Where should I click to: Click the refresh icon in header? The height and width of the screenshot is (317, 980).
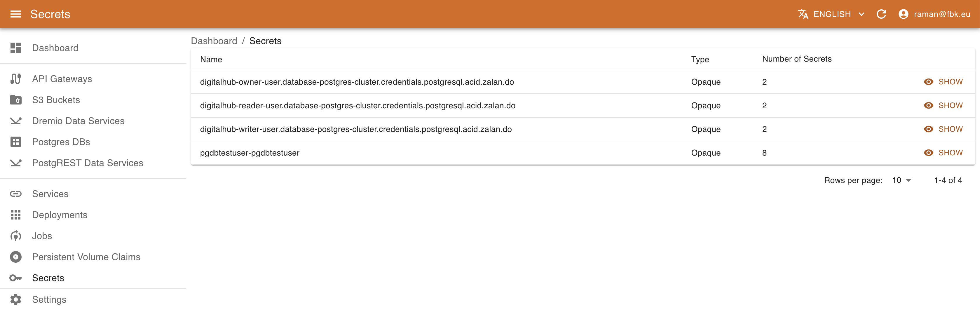tap(881, 14)
